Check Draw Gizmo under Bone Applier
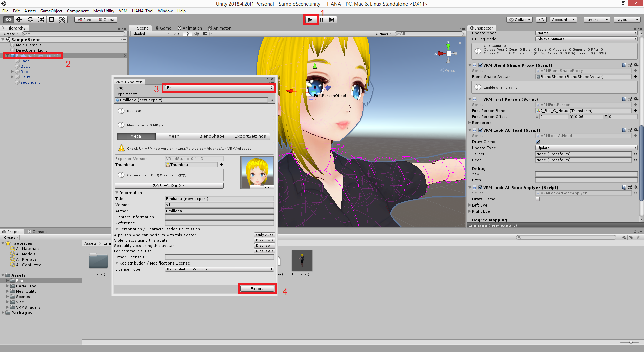Viewport: 644px width, 352px height. 538,199
